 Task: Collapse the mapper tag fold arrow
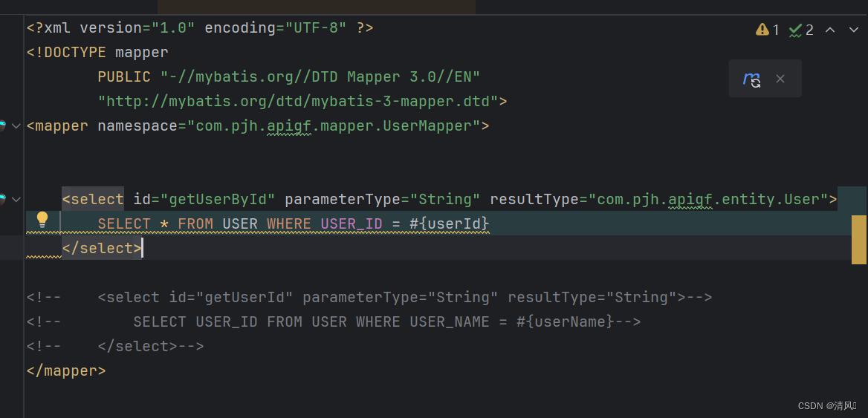(16, 126)
